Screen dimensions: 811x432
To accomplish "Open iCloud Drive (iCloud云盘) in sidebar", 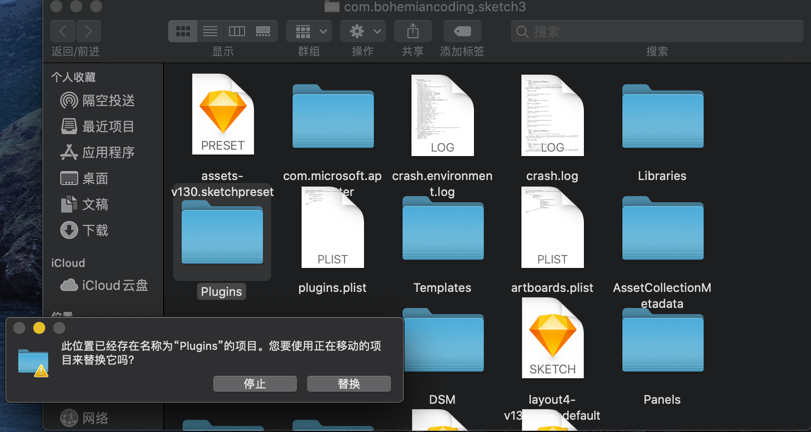I will coord(104,285).
